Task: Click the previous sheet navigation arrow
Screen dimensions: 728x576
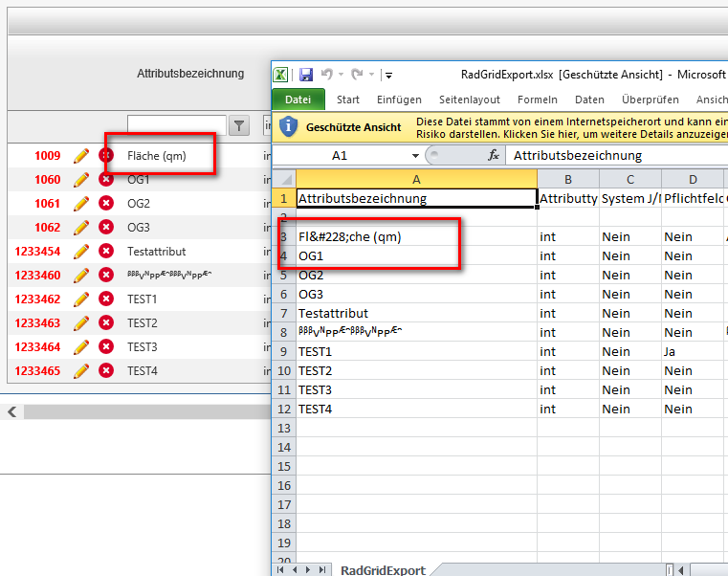Action: pos(295,569)
